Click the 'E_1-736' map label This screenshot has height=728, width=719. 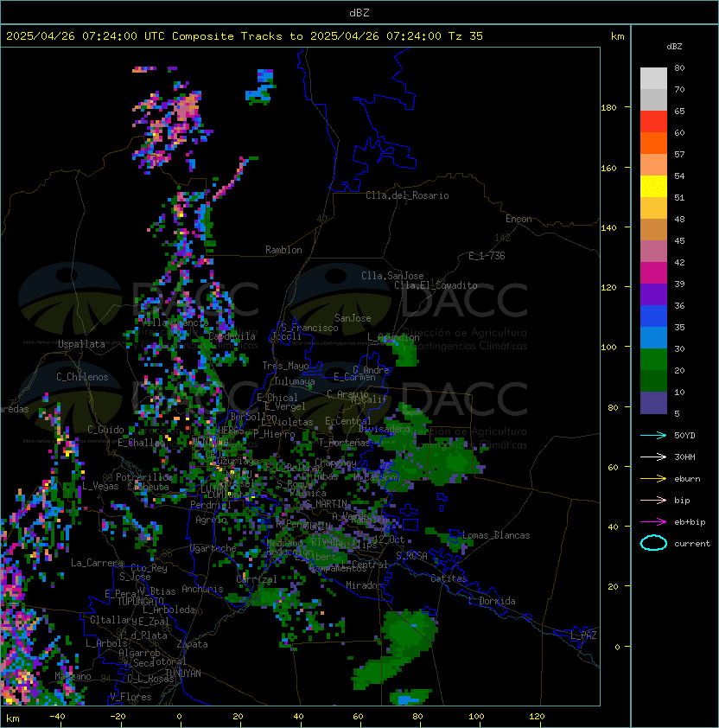pyautogui.click(x=487, y=256)
